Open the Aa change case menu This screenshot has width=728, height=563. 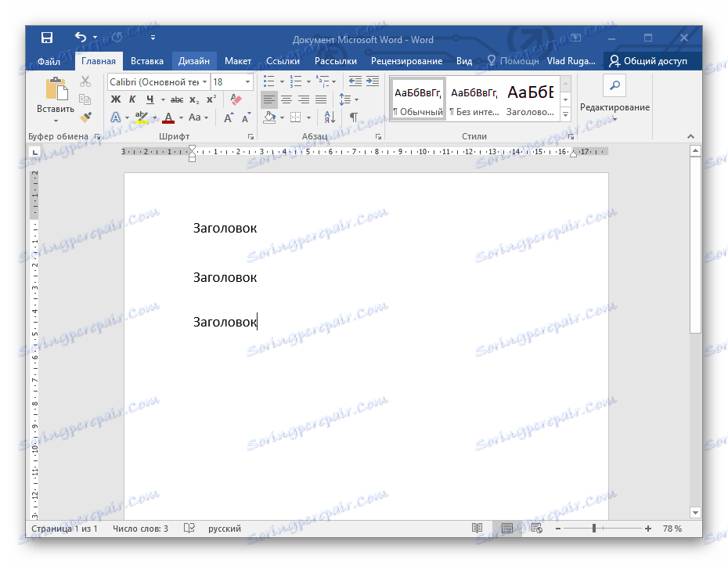pos(198,117)
